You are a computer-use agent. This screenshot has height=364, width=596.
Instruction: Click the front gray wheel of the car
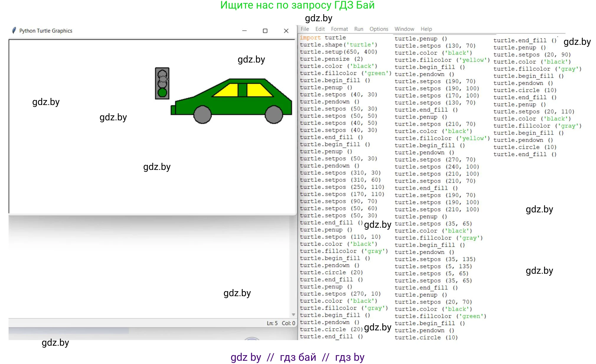203,115
